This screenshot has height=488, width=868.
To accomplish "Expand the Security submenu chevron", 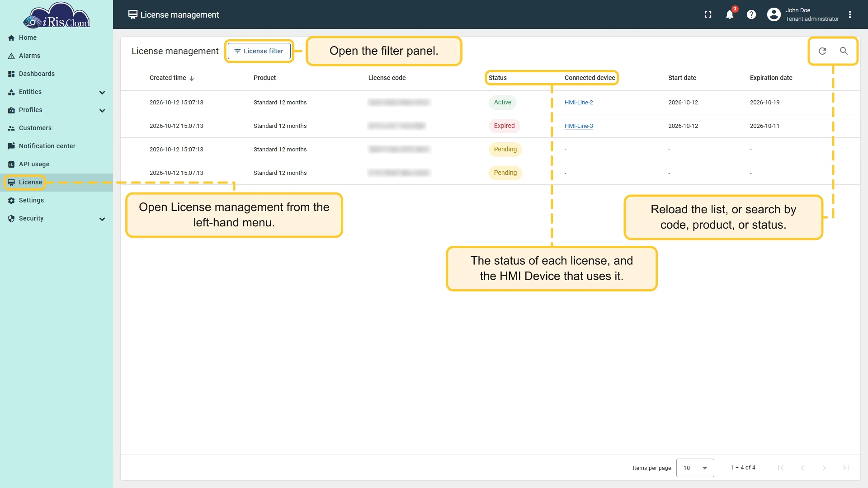I will [102, 219].
